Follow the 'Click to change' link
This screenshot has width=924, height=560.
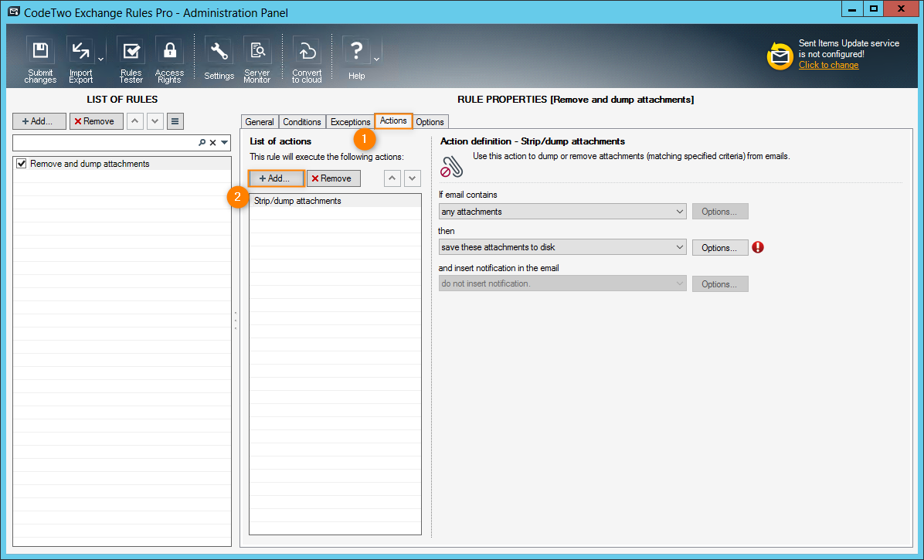click(828, 65)
